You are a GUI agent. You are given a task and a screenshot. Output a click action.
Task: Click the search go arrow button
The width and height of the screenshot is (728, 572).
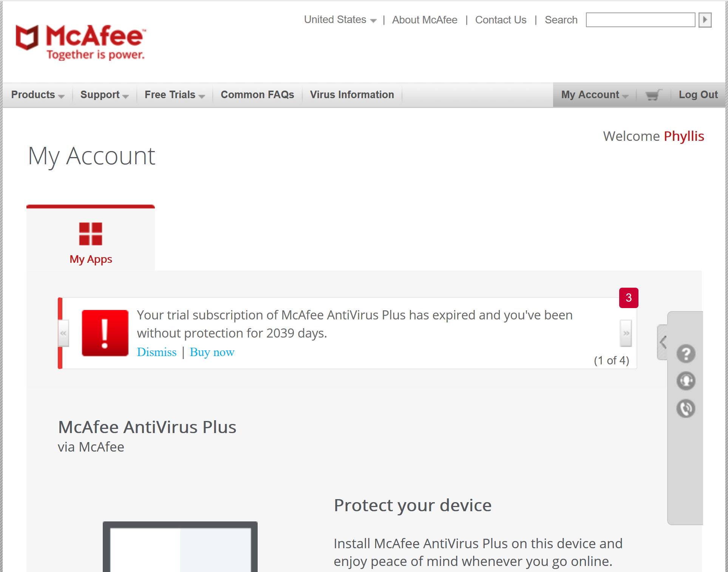pos(705,20)
